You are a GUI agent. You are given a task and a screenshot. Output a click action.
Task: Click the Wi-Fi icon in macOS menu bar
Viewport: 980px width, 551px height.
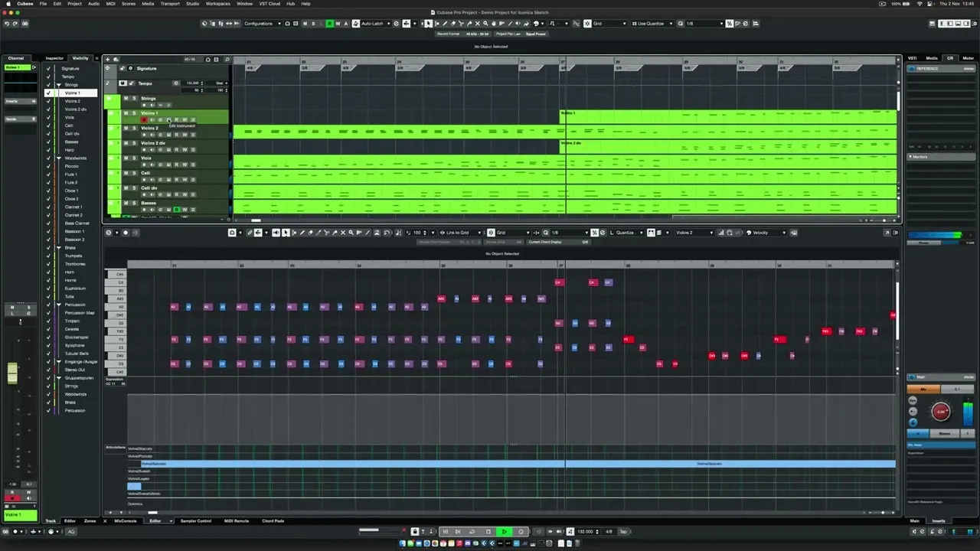click(x=920, y=3)
